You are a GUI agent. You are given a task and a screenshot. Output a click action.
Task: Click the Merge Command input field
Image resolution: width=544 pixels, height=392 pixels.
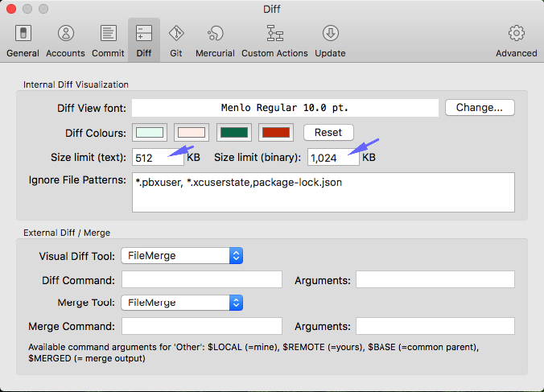pos(201,326)
